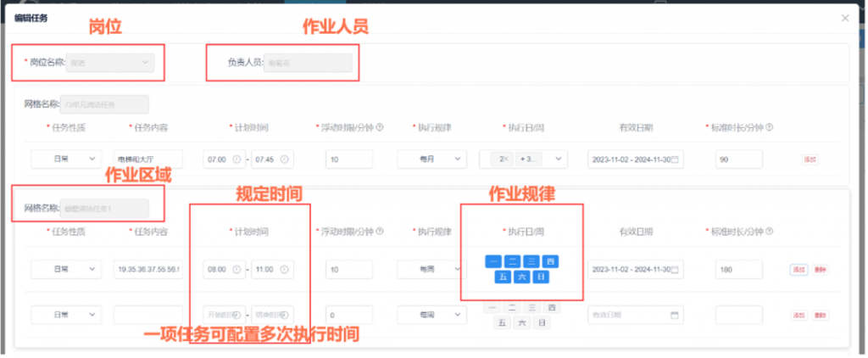Click help icon beside 标准时长/分钟 above value 180
This screenshot has width=868, height=358.
[x=769, y=231]
